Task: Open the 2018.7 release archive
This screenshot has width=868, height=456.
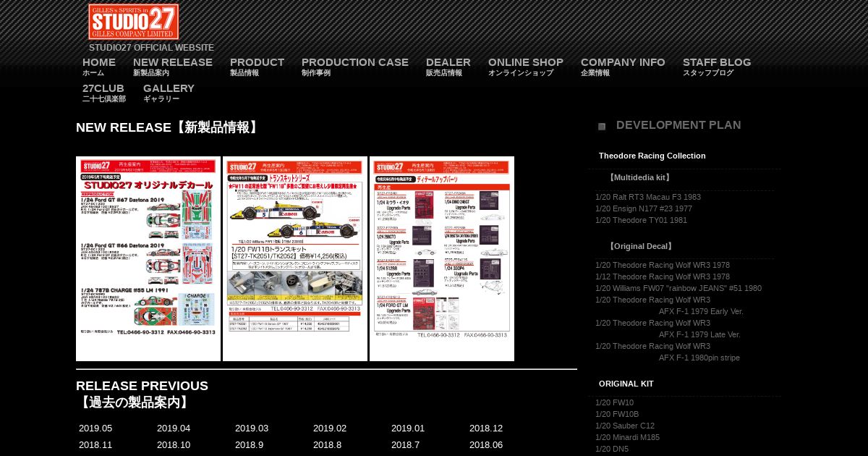Action: click(406, 445)
